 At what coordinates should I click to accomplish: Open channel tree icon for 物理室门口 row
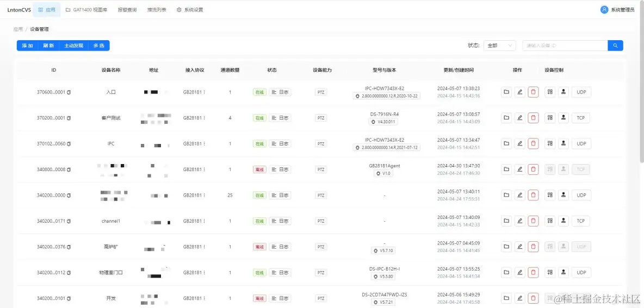click(550, 272)
